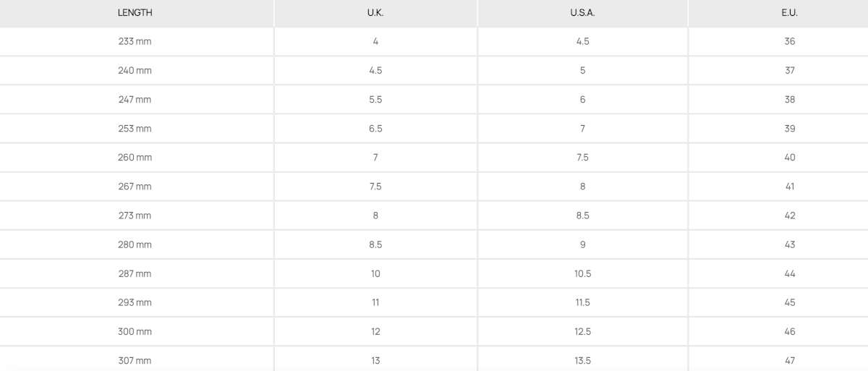Select U.S.A. size 12.5 cell

tap(582, 331)
